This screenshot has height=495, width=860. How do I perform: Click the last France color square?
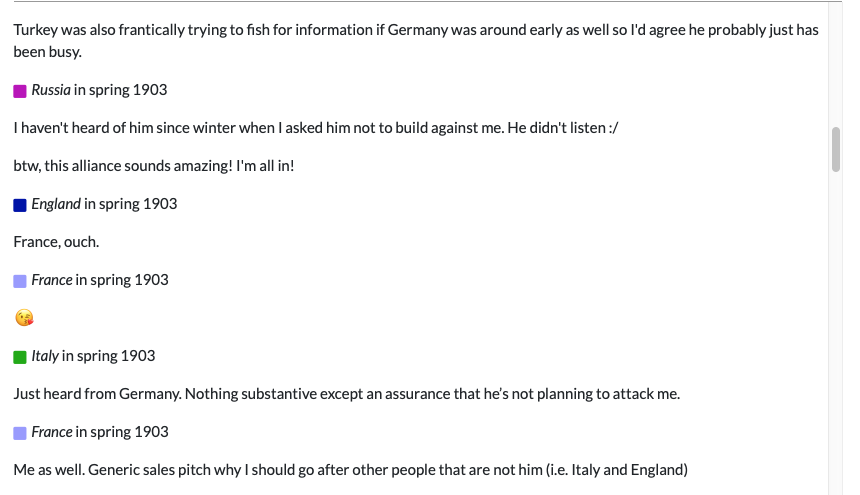tap(20, 433)
